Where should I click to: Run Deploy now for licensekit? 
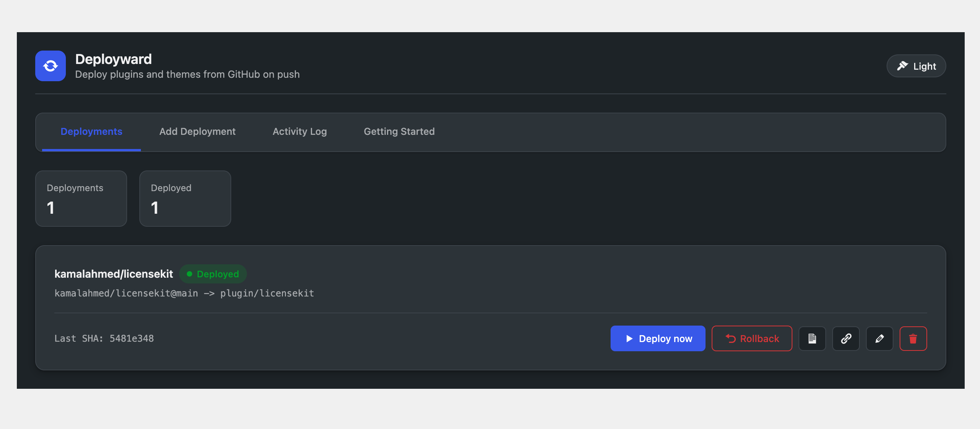[x=658, y=338]
